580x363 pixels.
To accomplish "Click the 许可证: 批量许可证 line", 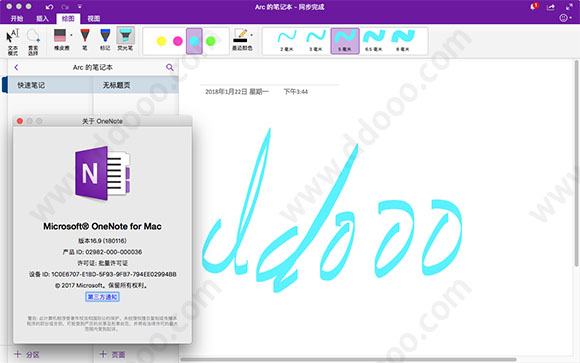I will (102, 263).
